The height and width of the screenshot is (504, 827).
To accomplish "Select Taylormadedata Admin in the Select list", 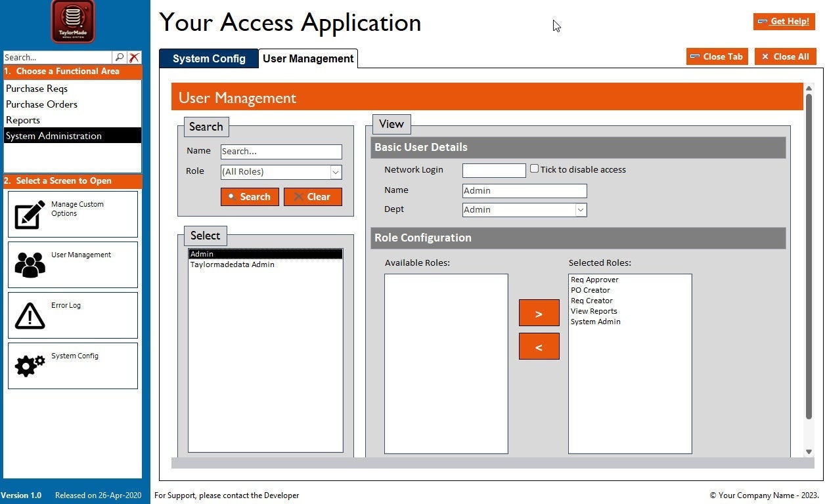I will (232, 264).
